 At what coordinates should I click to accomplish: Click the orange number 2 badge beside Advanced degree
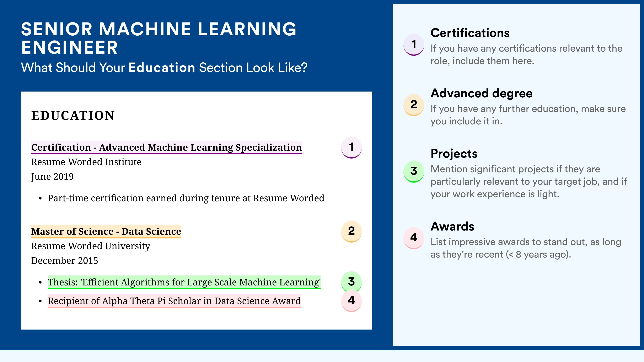[x=414, y=105]
